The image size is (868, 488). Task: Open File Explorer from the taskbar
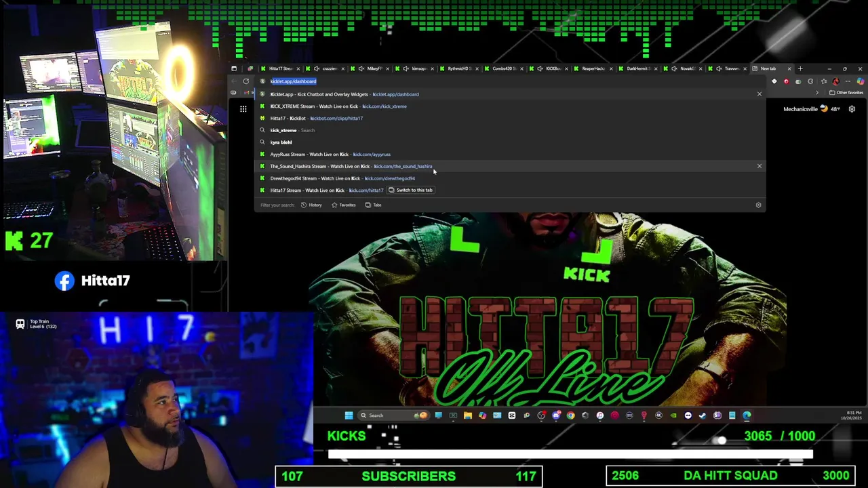[468, 415]
